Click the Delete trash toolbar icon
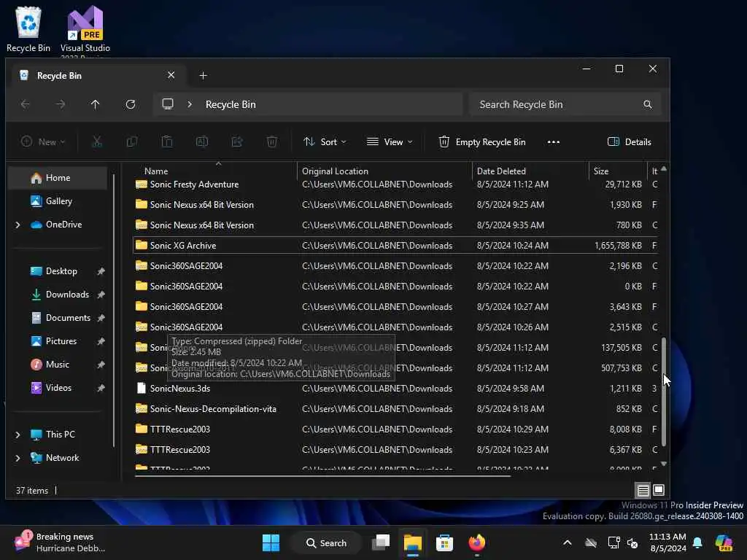 tap(272, 142)
